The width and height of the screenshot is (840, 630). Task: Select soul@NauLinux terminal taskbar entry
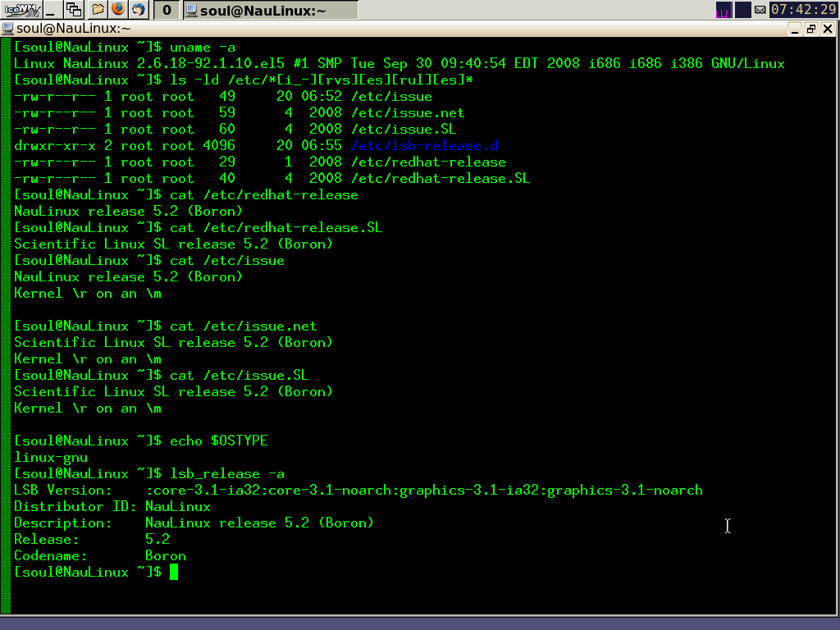pos(271,10)
